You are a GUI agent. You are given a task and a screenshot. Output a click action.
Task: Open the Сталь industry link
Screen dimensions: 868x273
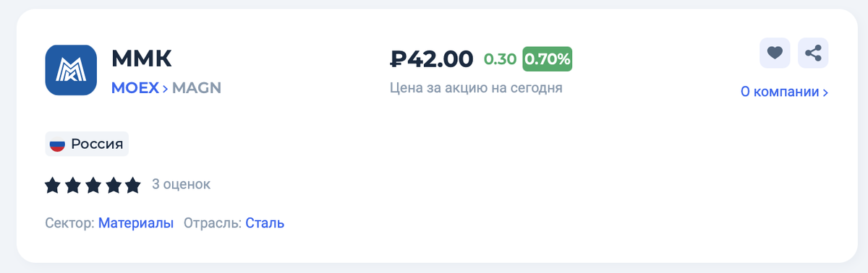point(265,223)
